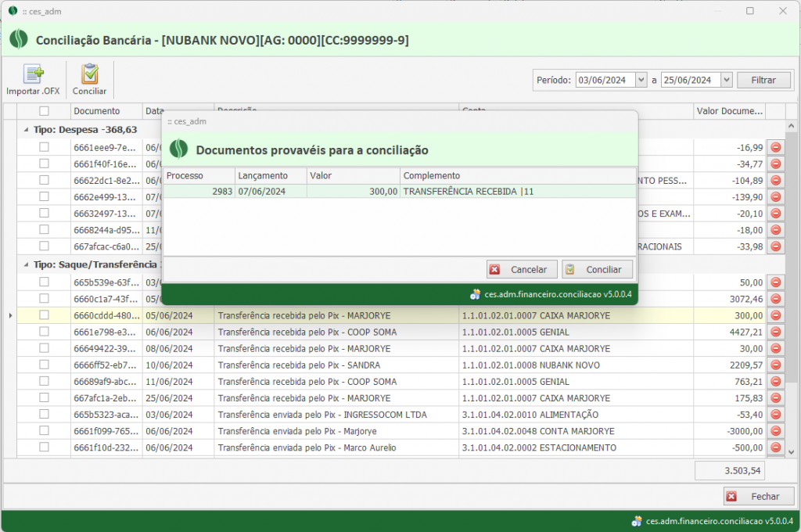Click the Marco Aurelio transfer description
The image size is (801, 532).
pyautogui.click(x=307, y=448)
